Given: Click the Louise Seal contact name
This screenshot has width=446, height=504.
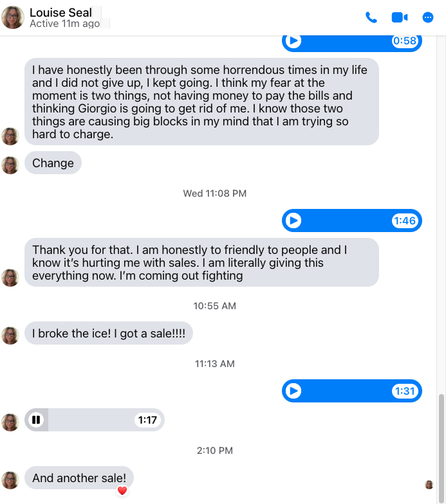Looking at the screenshot, I should click(60, 13).
